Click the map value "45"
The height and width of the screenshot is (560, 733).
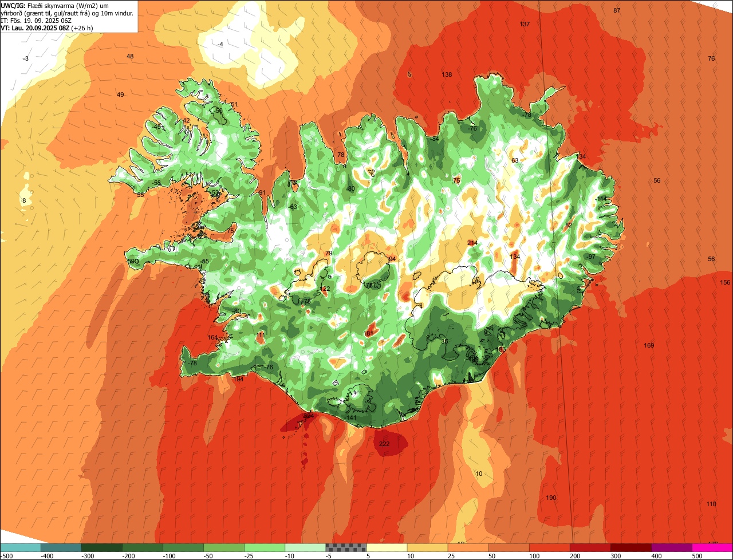[x=157, y=127]
